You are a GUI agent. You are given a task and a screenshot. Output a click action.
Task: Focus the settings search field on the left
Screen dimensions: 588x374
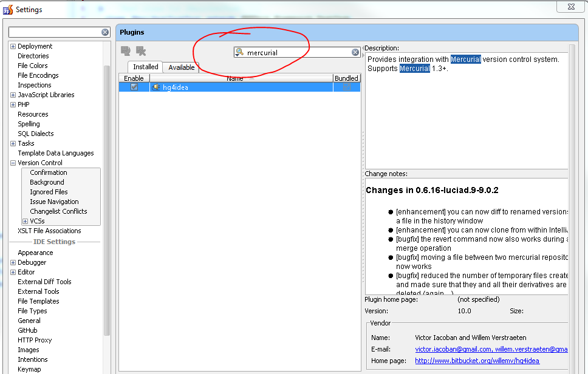pyautogui.click(x=60, y=32)
